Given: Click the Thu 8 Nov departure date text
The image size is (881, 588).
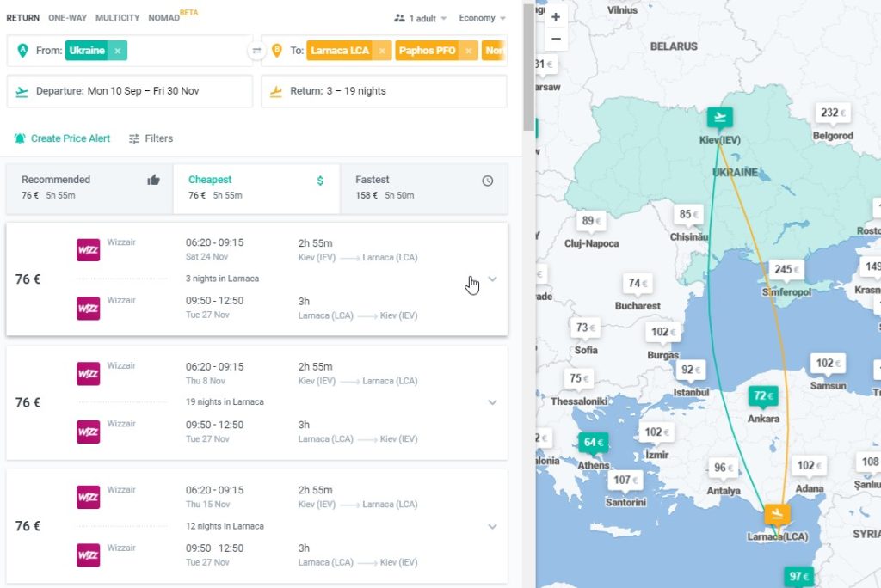Looking at the screenshot, I should [206, 381].
